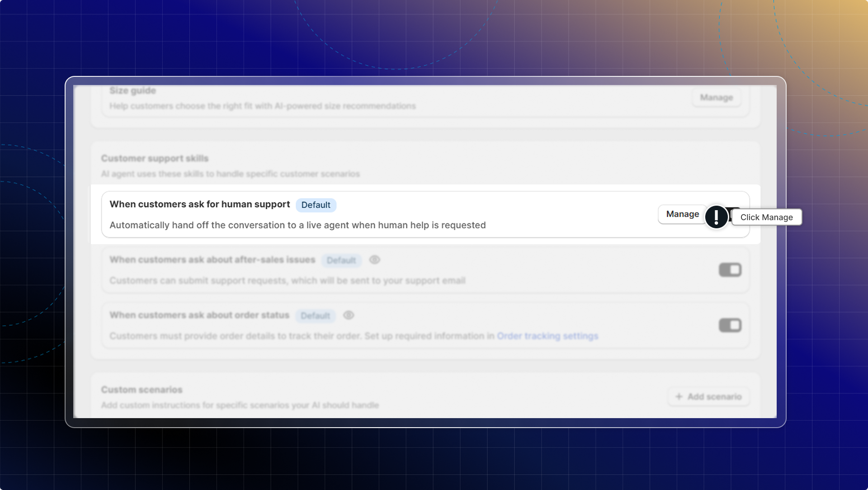Select 'When customers ask for human support' title
868x490 pixels.
199,204
